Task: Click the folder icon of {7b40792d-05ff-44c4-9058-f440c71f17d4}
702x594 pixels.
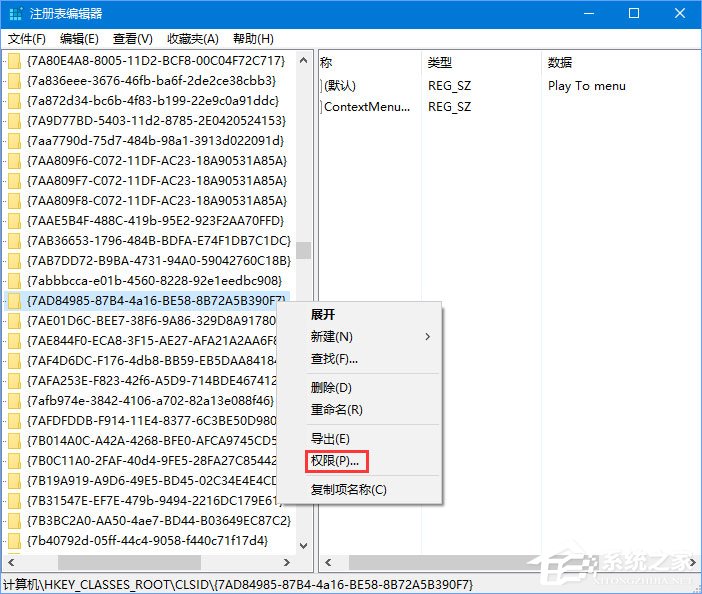Action: (14, 541)
